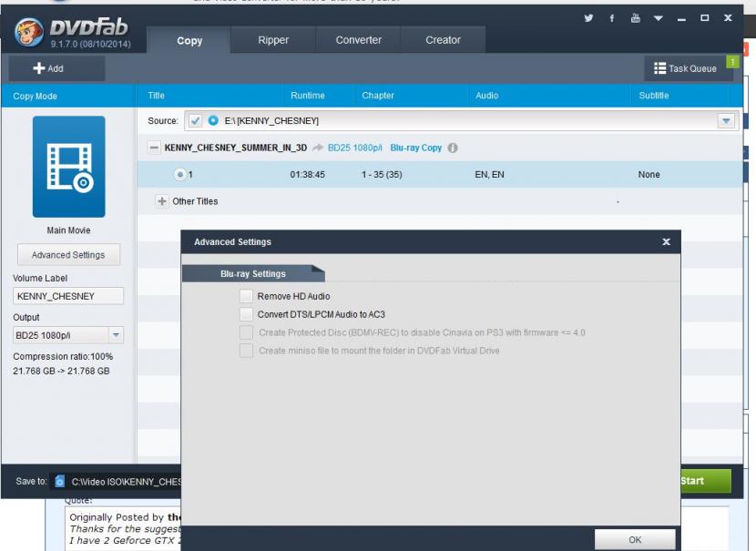The width and height of the screenshot is (756, 551).
Task: Switch to the Creator tab
Action: [443, 40]
